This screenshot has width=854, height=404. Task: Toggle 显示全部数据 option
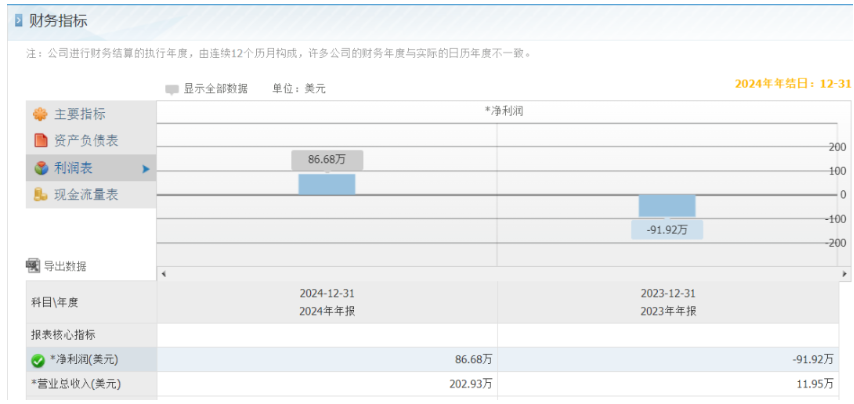pyautogui.click(x=207, y=89)
